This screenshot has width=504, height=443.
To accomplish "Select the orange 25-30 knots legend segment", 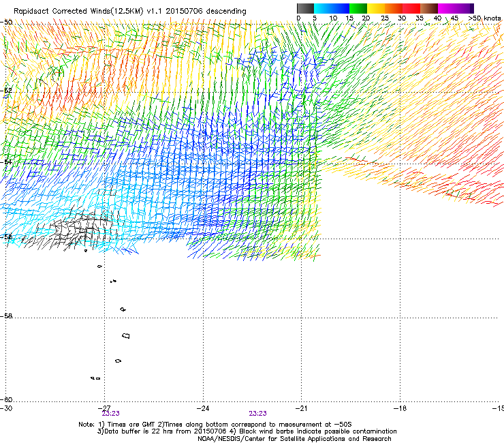I will 394,8.
